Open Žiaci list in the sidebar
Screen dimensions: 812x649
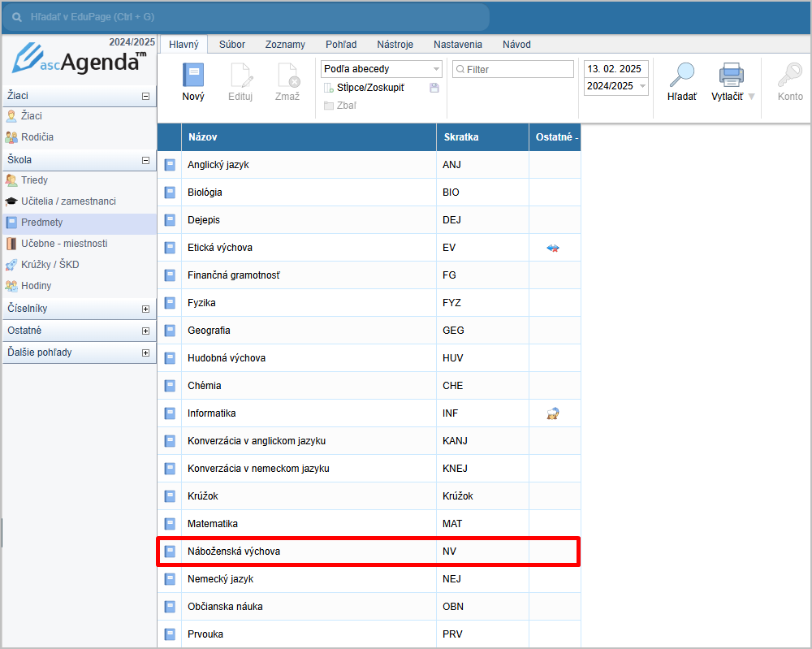tap(79, 116)
